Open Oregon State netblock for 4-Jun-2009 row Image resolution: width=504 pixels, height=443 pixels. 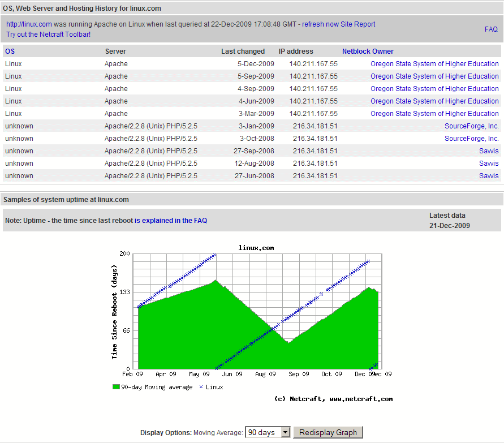coord(434,101)
